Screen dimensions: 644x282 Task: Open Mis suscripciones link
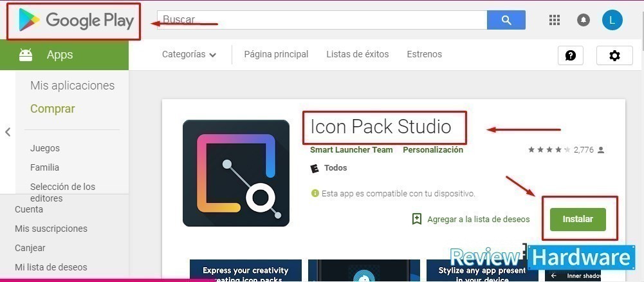point(51,229)
